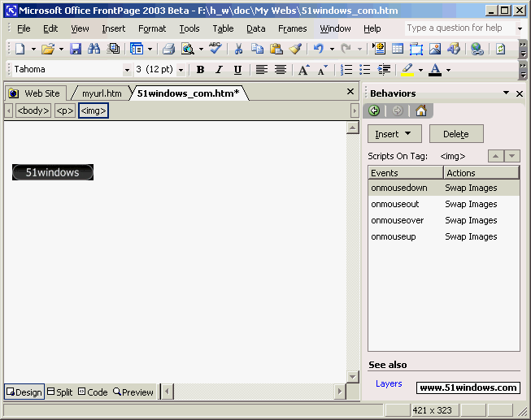Click the Undo arrow icon
The height and width of the screenshot is (420, 531).
[319, 50]
